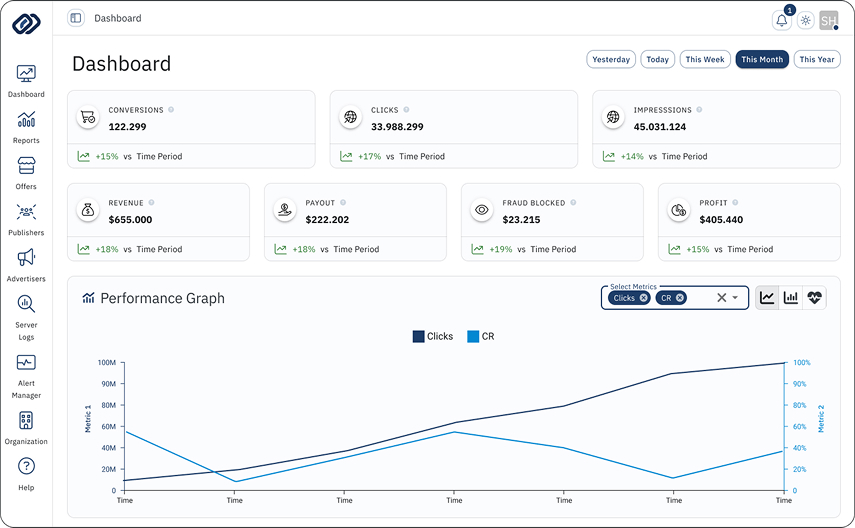
Task: Switch graph to line chart view
Action: 767,297
